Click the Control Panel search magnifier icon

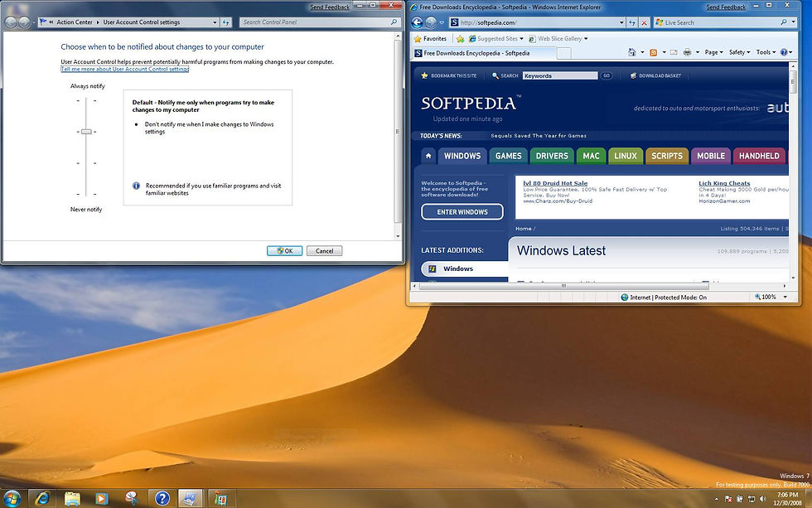point(394,22)
